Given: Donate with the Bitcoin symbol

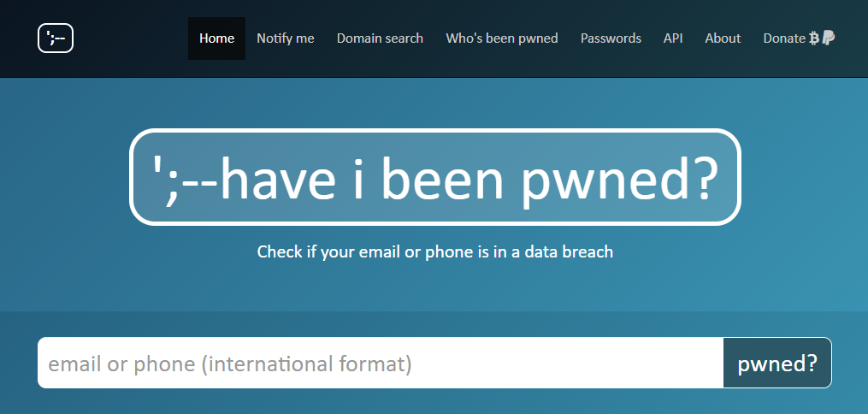Looking at the screenshot, I should pyautogui.click(x=814, y=38).
